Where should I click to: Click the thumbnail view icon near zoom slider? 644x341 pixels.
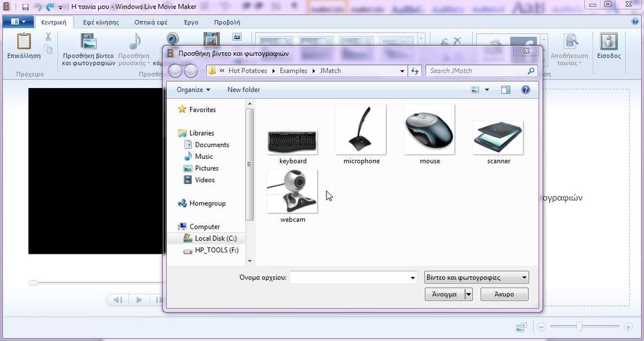tap(521, 327)
